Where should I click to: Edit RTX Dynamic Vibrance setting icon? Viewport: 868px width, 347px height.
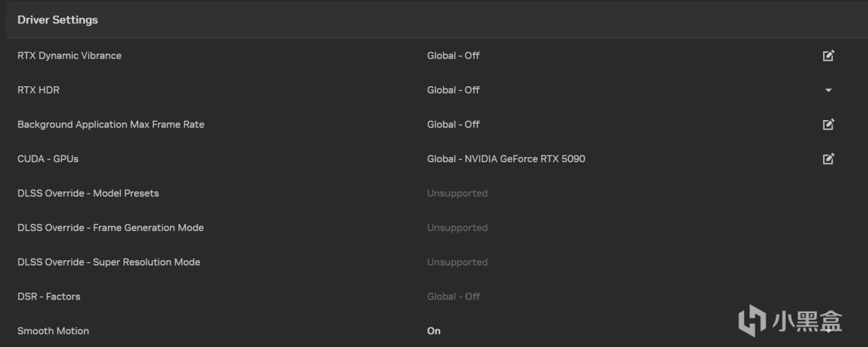click(x=828, y=56)
